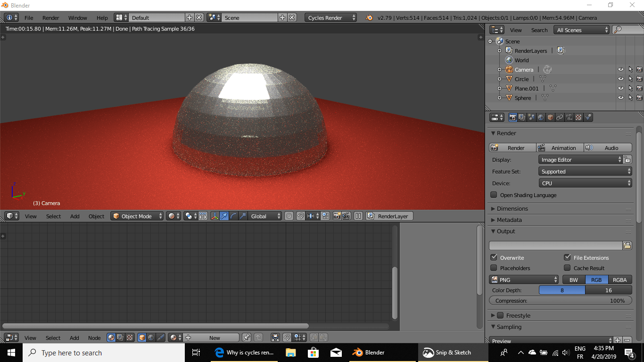
Task: Open the Texture properties tab
Action: [x=579, y=117]
